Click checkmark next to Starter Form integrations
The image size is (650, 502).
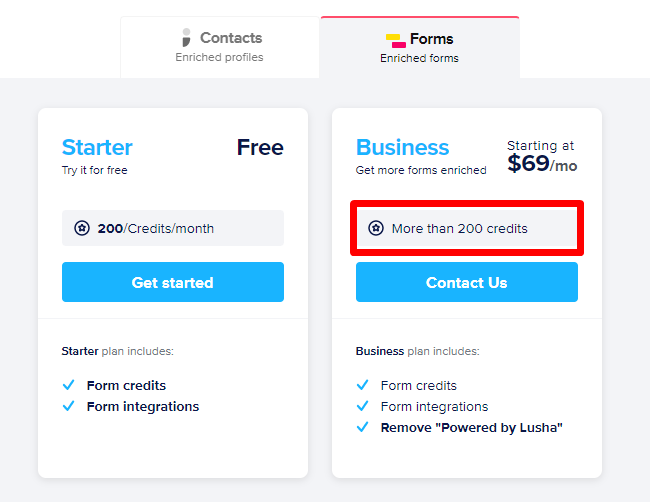pos(68,406)
